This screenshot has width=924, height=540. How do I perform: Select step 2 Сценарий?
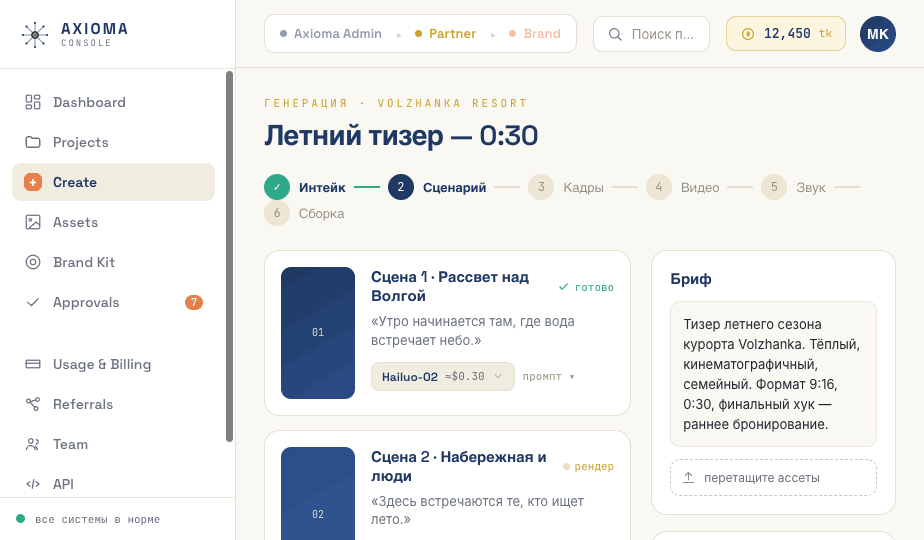437,187
